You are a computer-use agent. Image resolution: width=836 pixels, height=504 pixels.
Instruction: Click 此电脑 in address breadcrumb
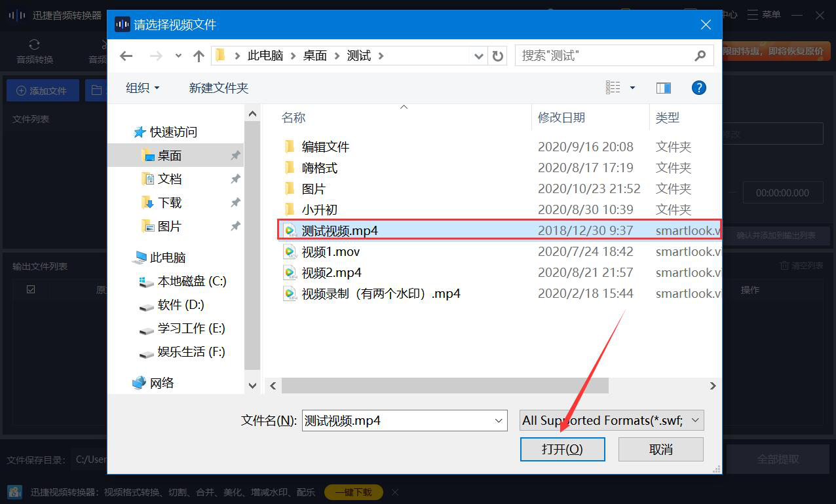pos(265,56)
